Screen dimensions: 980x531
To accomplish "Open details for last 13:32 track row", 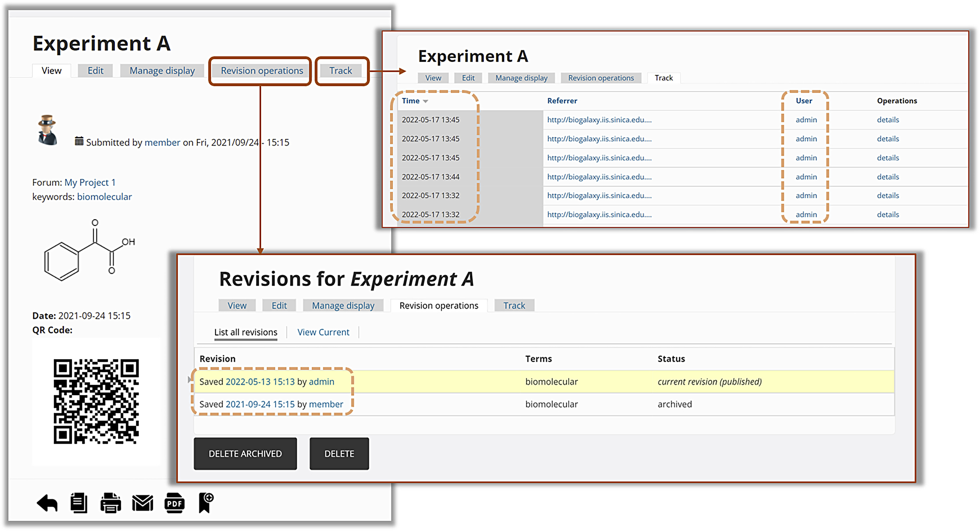I will click(888, 215).
